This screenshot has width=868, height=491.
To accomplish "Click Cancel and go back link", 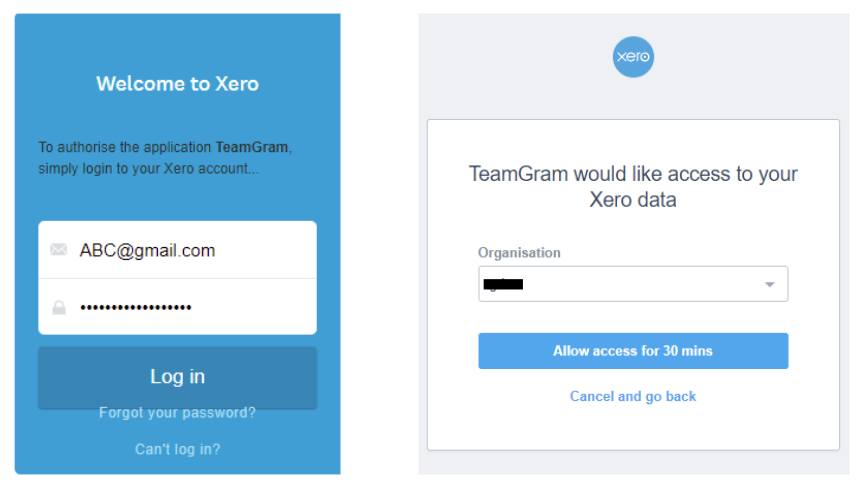I will (x=633, y=396).
